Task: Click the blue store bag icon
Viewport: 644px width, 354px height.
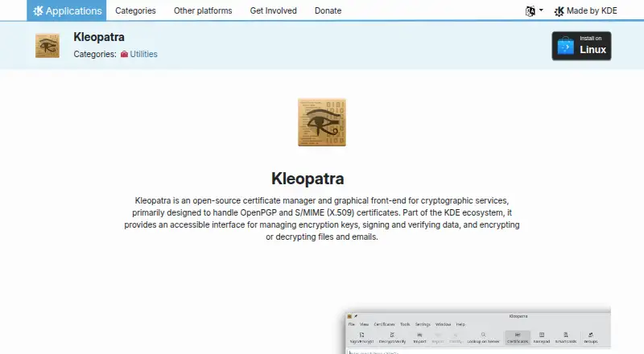Action: point(566,46)
